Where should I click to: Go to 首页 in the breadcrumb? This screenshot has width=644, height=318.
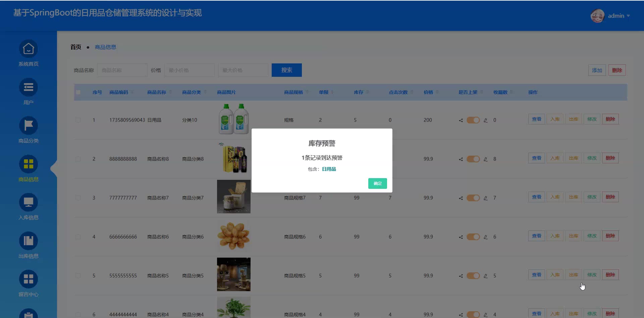tap(76, 47)
